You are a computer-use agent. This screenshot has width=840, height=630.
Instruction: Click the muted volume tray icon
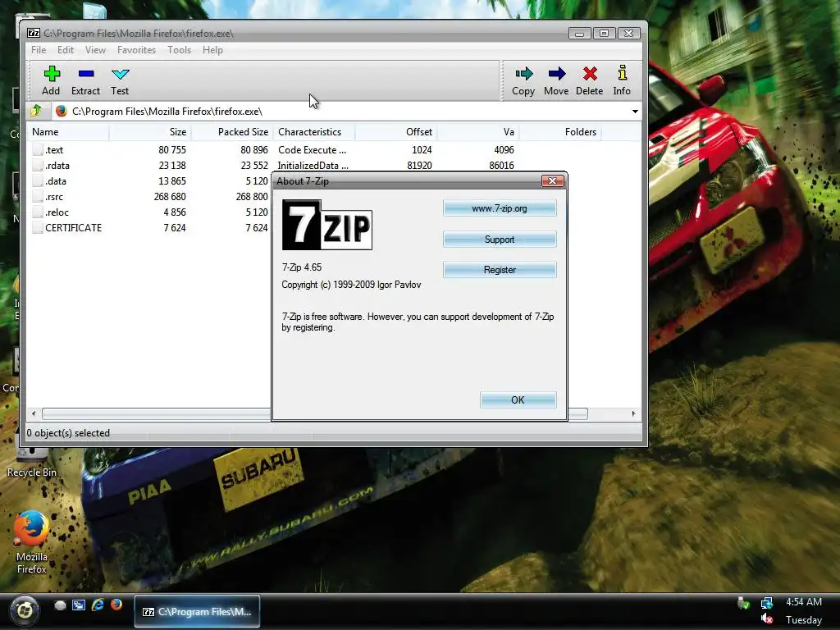click(767, 620)
